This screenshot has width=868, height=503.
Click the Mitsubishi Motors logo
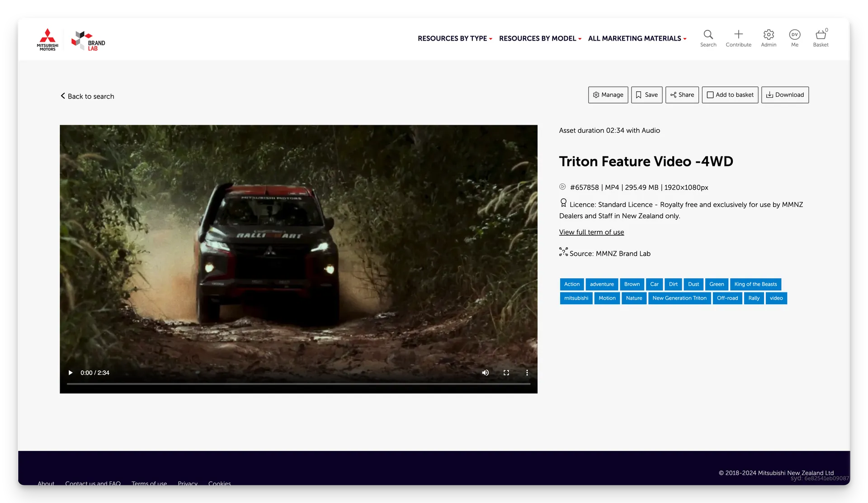[x=48, y=40]
